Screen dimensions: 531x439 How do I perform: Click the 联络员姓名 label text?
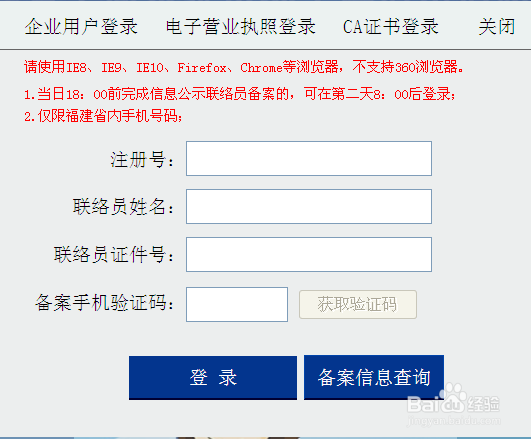123,207
